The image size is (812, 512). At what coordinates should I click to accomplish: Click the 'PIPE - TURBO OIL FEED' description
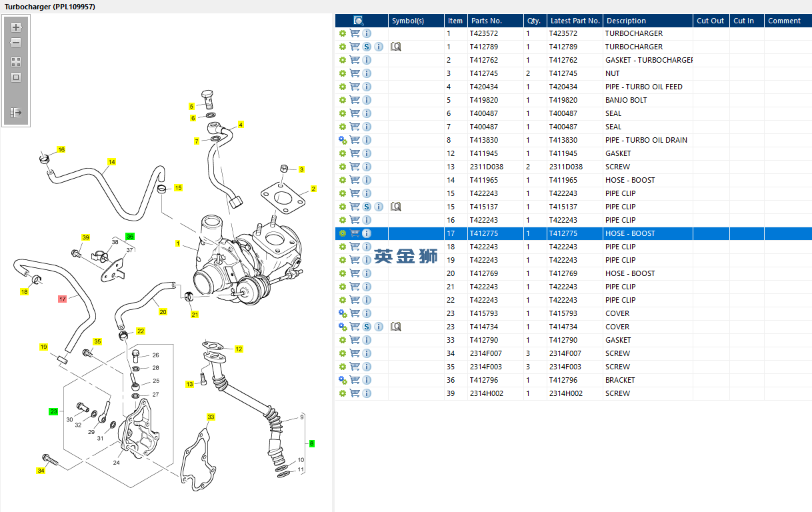point(644,87)
